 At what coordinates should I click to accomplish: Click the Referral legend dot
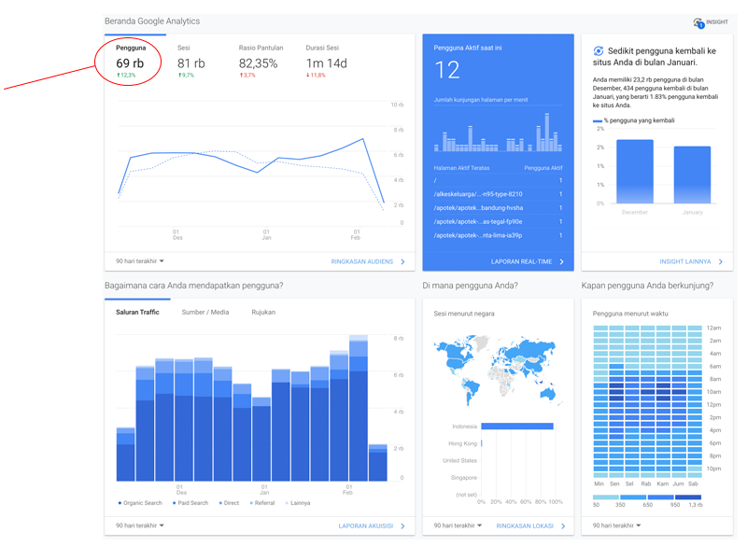(x=251, y=503)
